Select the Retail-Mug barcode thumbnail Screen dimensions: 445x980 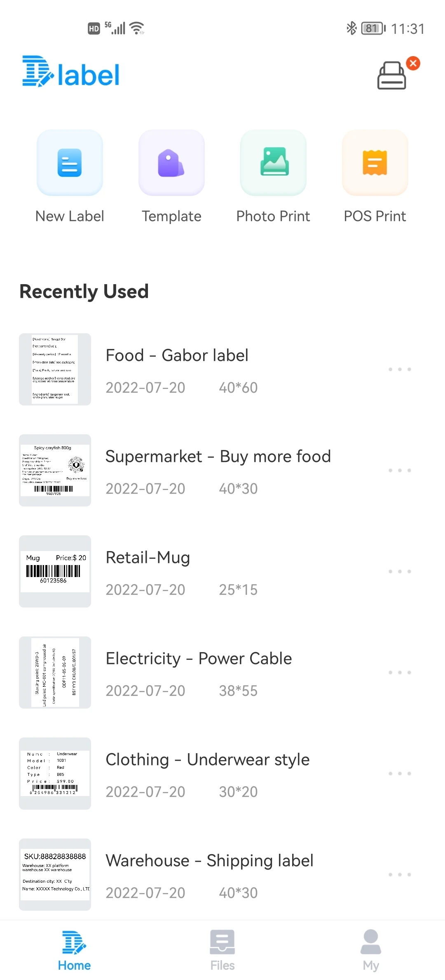click(55, 571)
